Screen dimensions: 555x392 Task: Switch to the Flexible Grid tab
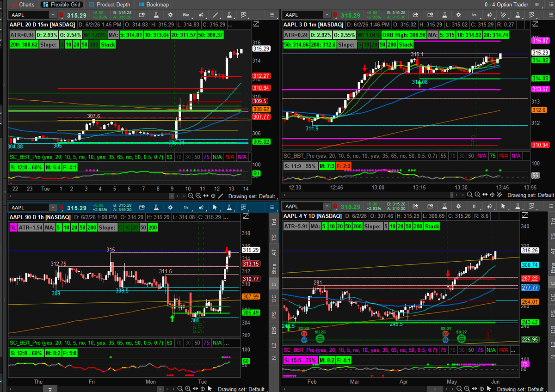[x=61, y=5]
